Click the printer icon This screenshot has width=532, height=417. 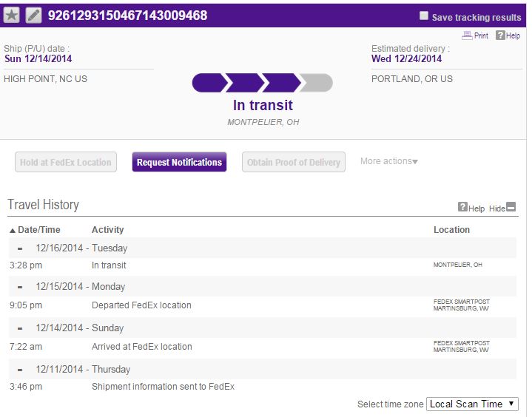click(x=466, y=35)
